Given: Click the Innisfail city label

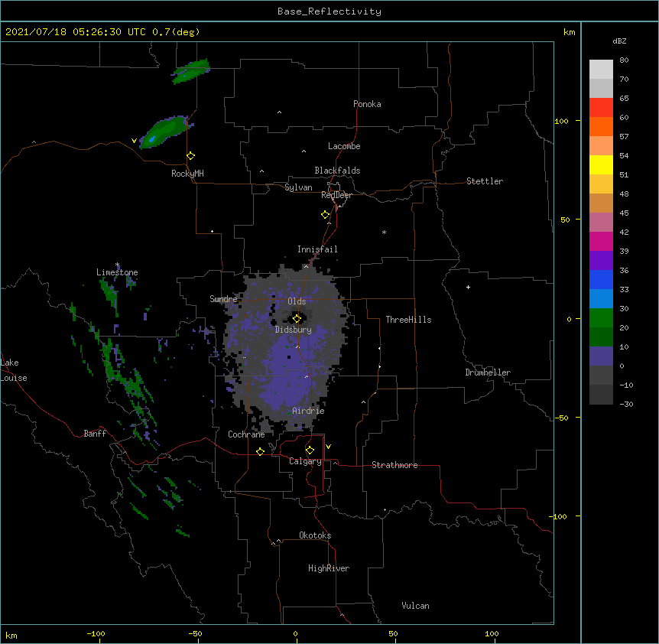Looking at the screenshot, I should [317, 249].
